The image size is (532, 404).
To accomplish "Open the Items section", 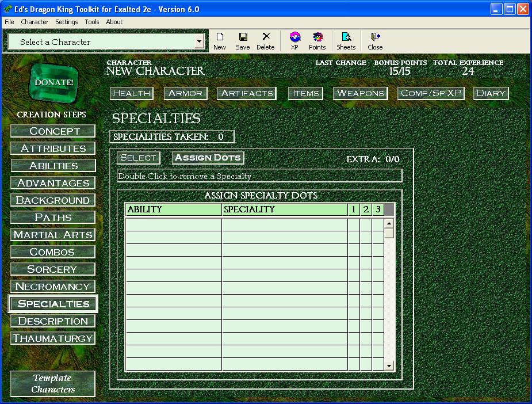I will click(306, 93).
